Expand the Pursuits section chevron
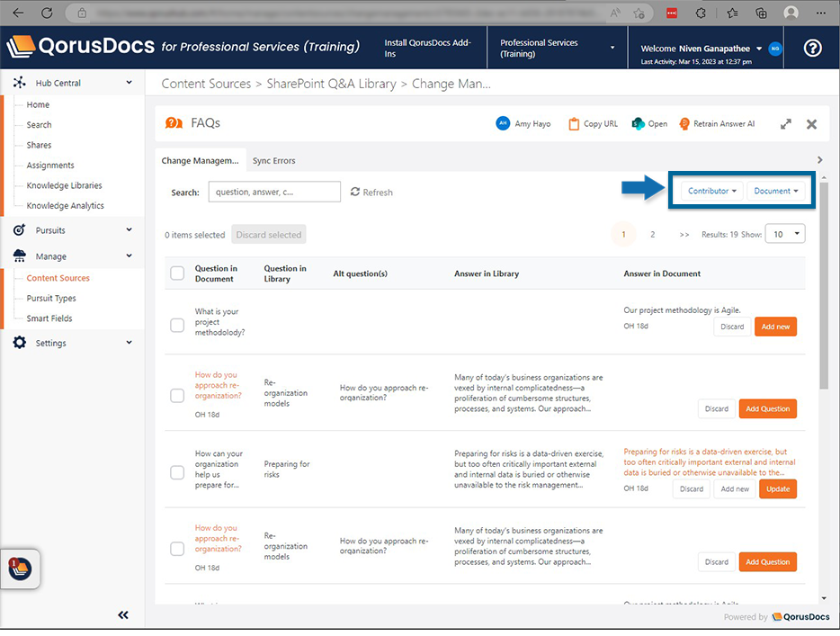The height and width of the screenshot is (636, 840). pyautogui.click(x=130, y=230)
